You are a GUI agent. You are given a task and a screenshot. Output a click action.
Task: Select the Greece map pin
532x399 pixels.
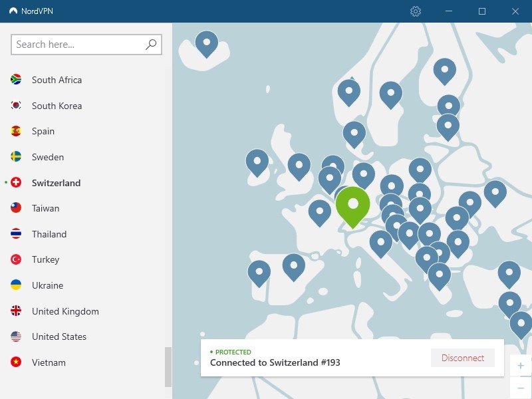pos(440,276)
